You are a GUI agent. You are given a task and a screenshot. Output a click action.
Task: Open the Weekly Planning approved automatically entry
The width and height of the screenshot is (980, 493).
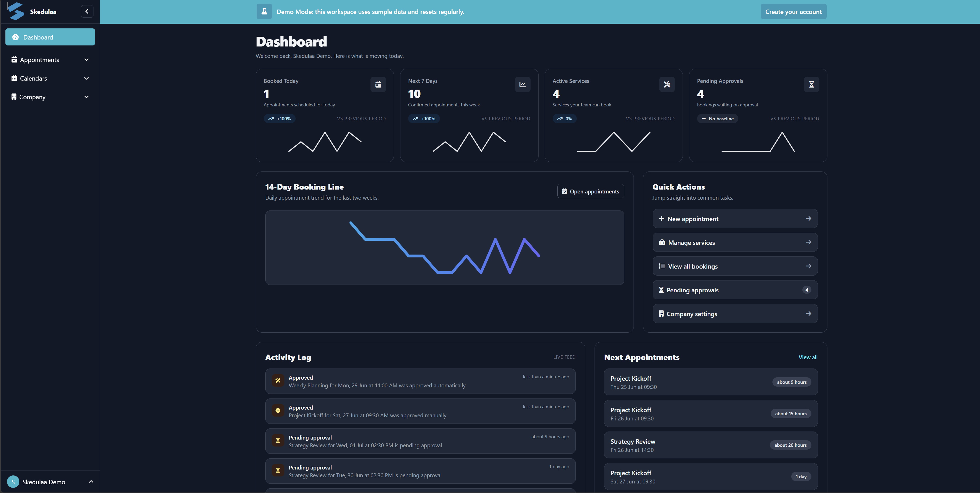(420, 381)
